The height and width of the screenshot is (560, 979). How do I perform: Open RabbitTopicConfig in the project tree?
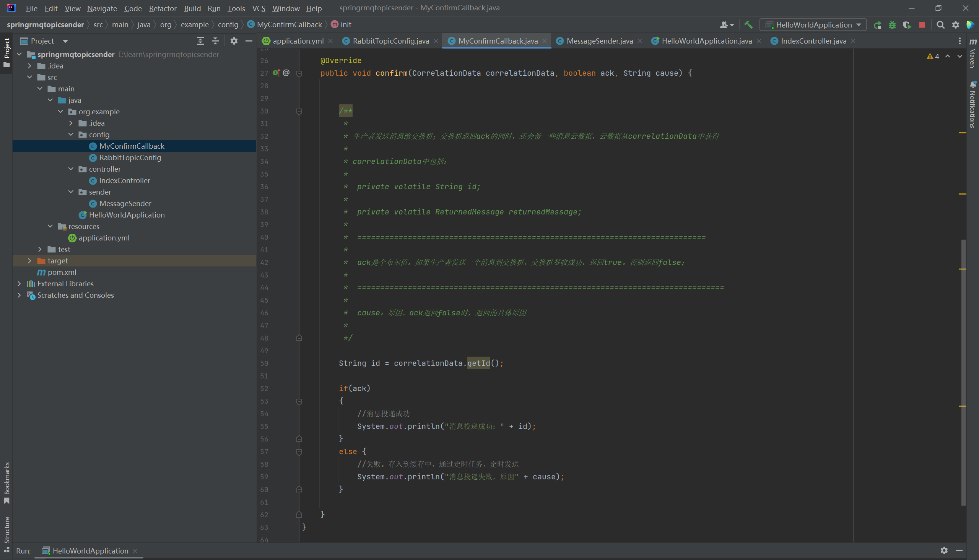[x=130, y=157]
